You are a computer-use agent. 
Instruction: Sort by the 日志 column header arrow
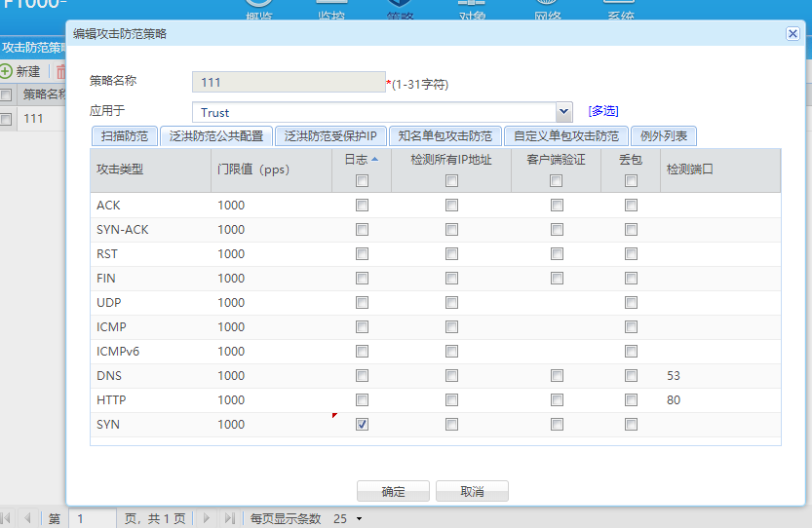point(374,159)
